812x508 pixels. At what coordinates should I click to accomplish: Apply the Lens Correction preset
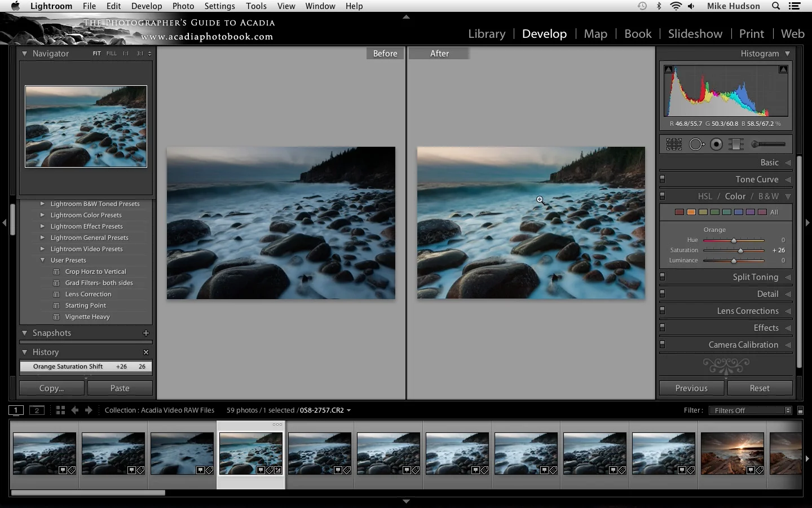(x=88, y=294)
